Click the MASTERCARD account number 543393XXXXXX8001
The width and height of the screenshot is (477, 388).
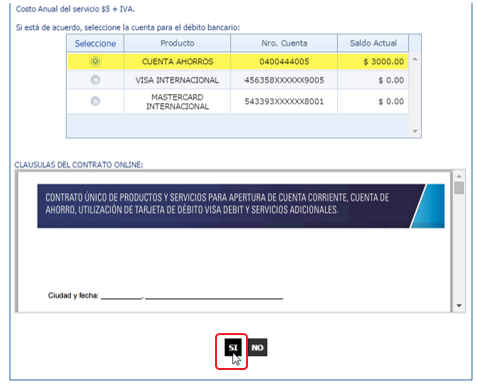tap(284, 101)
